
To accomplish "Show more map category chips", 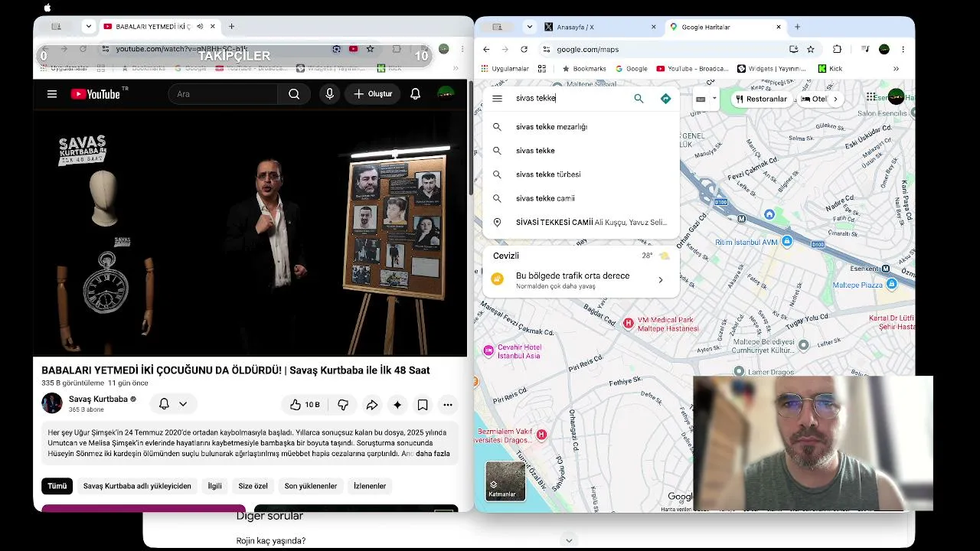I will [x=835, y=99].
